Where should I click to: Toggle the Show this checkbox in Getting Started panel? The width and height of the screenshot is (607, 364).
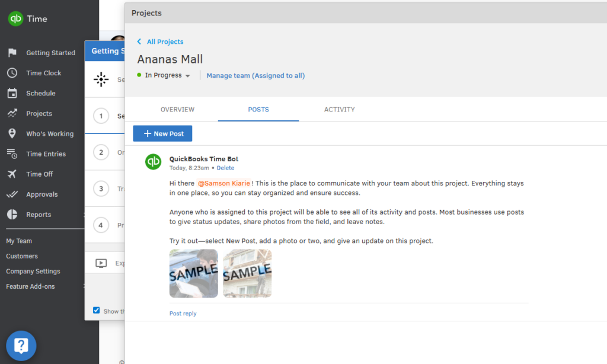97,310
